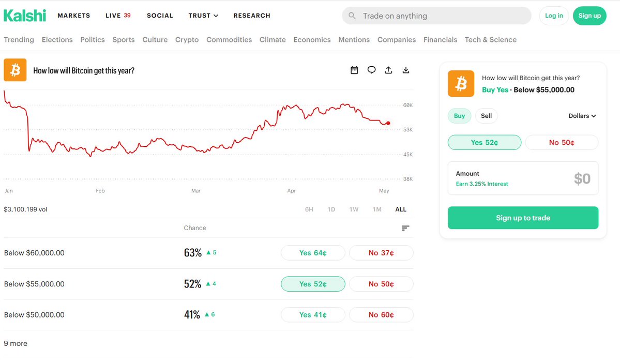Click the sort icon next to Chance
The image size is (620, 364).
pos(405,228)
